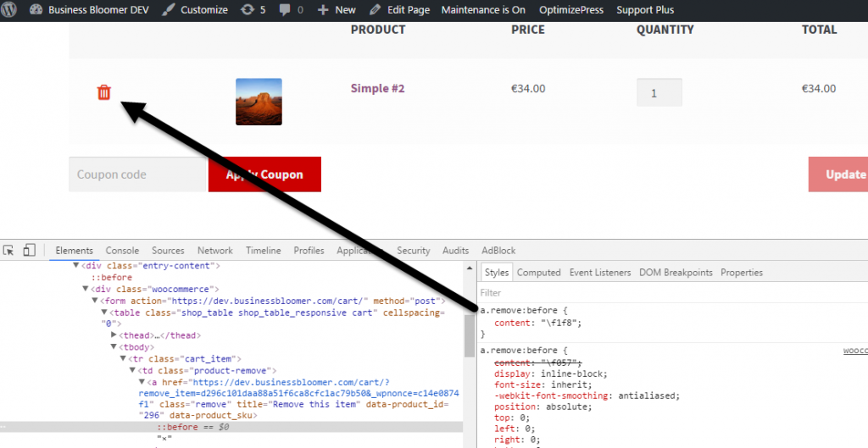Toggle the DevTools device toolbar icon

(30, 251)
